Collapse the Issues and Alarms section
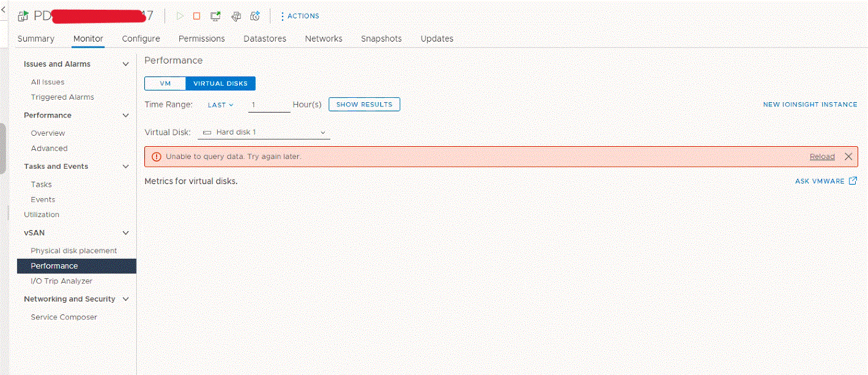Viewport: 868px width, 375px height. pyautogui.click(x=126, y=64)
